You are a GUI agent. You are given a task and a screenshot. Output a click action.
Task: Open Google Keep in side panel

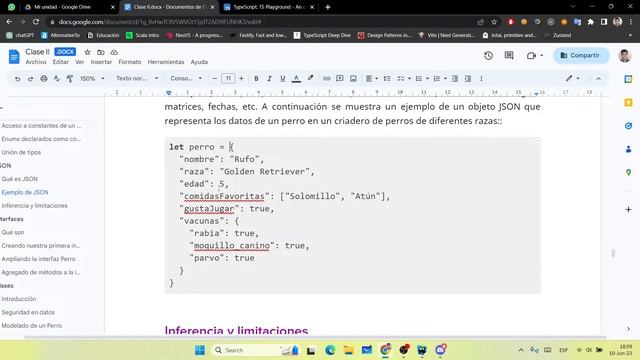(x=628, y=102)
